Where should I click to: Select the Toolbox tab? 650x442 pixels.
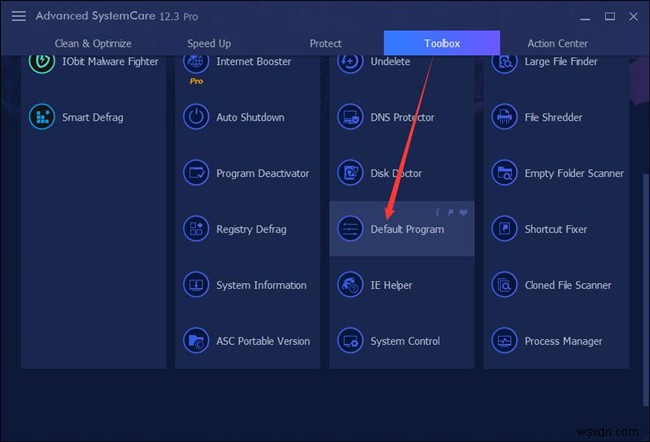coord(441,43)
